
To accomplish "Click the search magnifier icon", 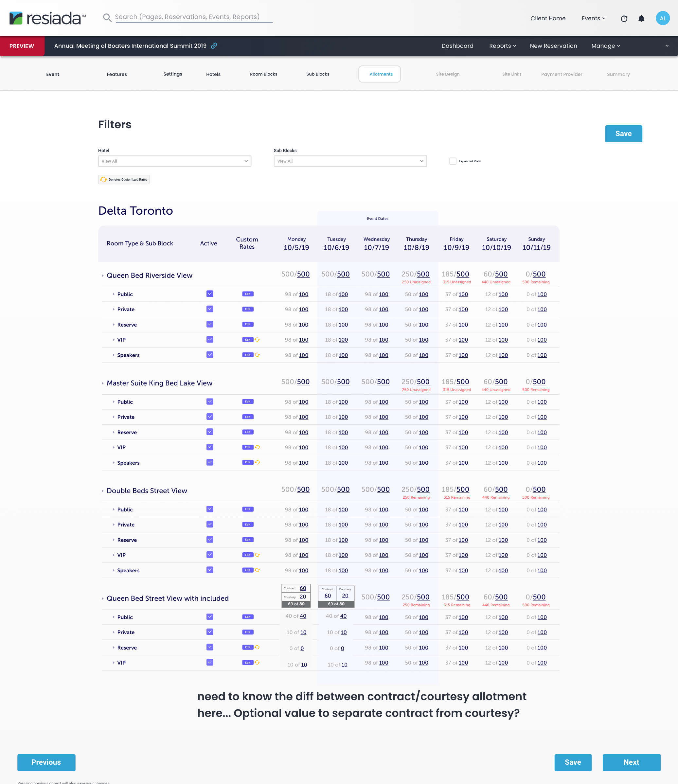I will [107, 17].
